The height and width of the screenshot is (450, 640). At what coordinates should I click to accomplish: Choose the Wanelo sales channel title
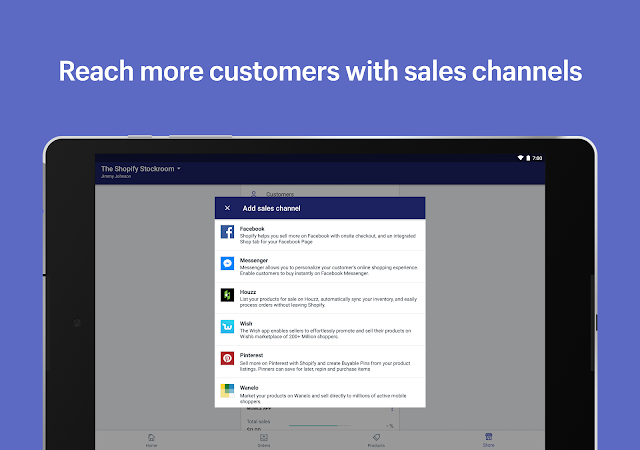[x=249, y=388]
